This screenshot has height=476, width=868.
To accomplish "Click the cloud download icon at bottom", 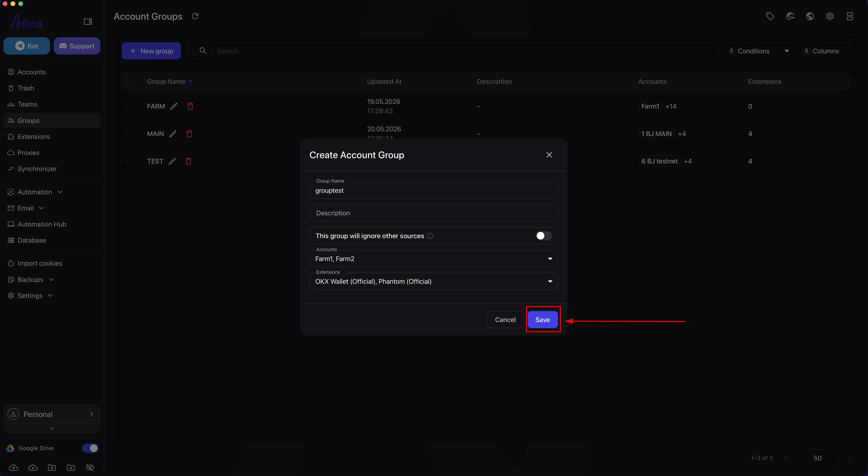I will [33, 467].
